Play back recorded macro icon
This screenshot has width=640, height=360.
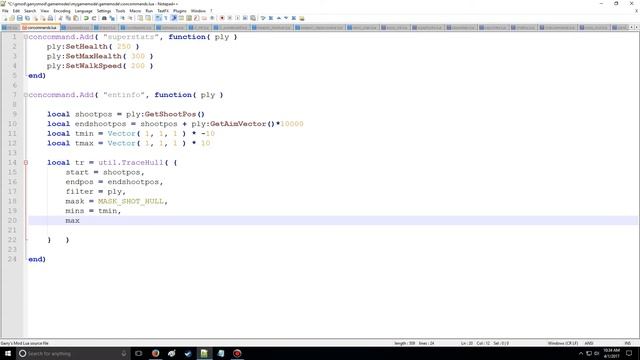237,18
